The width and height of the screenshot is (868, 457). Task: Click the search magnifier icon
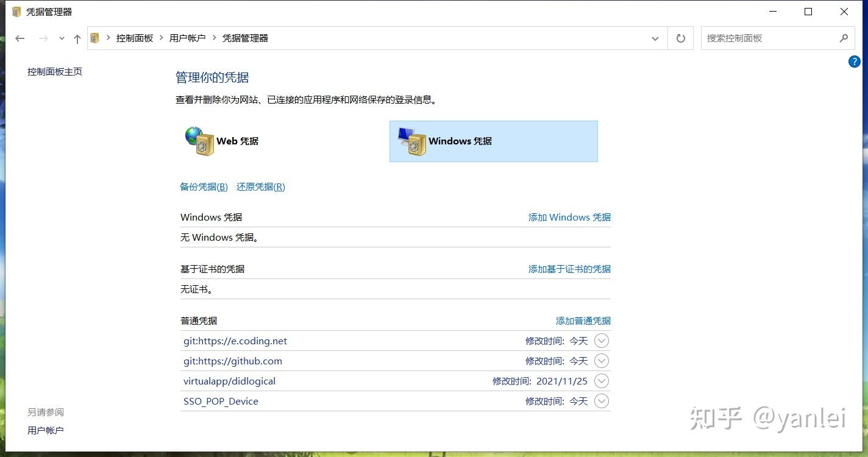pyautogui.click(x=844, y=38)
